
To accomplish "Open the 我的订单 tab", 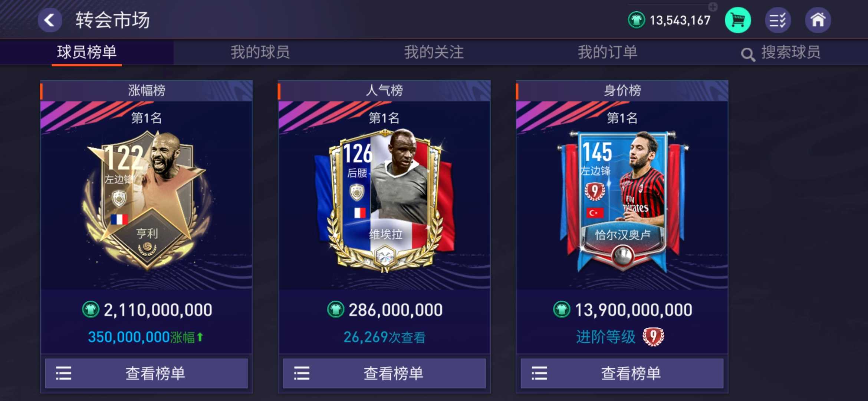I will point(607,52).
